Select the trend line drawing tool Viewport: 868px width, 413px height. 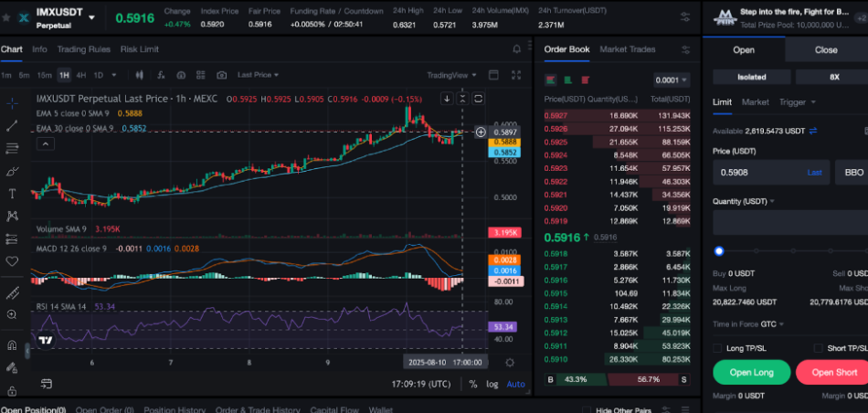click(x=12, y=126)
